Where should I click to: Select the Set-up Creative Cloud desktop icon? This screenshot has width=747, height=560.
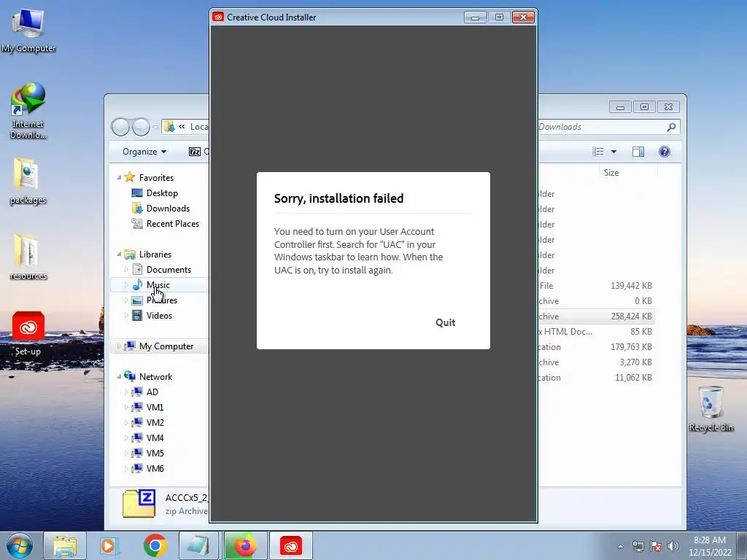[x=28, y=333]
